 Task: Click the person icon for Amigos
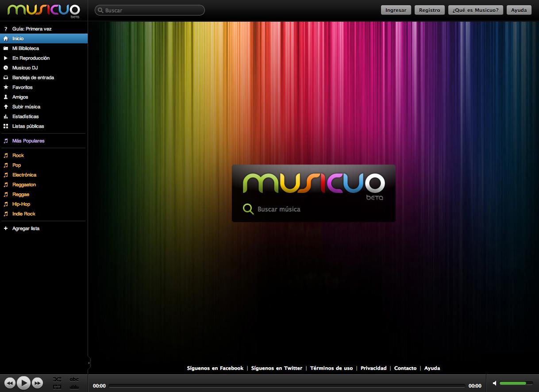(6, 97)
